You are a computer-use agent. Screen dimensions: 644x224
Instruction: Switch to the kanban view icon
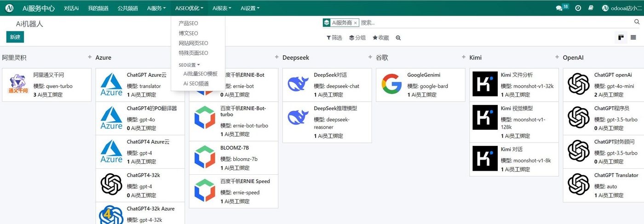pyautogui.click(x=621, y=38)
